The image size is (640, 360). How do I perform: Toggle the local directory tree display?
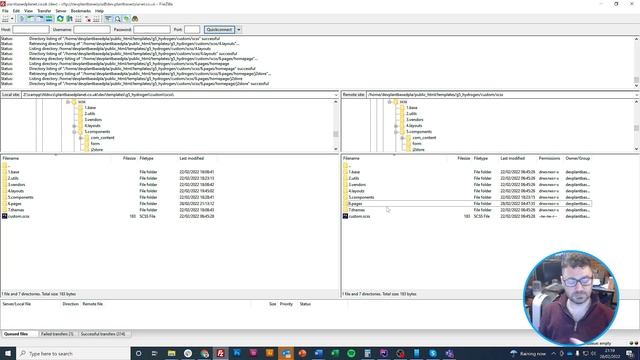(x=31, y=19)
